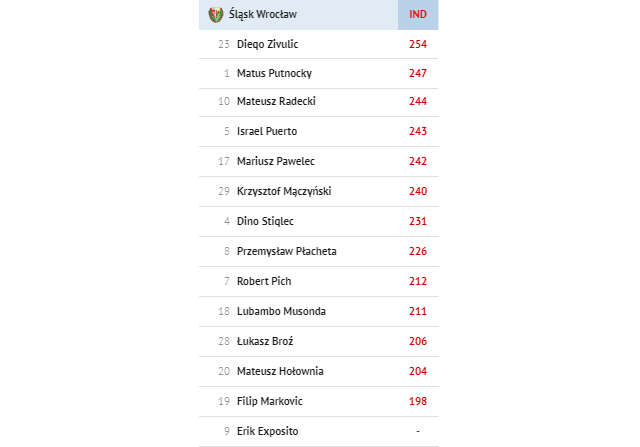
Task: Click the 254 index value for Zivulic
Action: (x=418, y=44)
